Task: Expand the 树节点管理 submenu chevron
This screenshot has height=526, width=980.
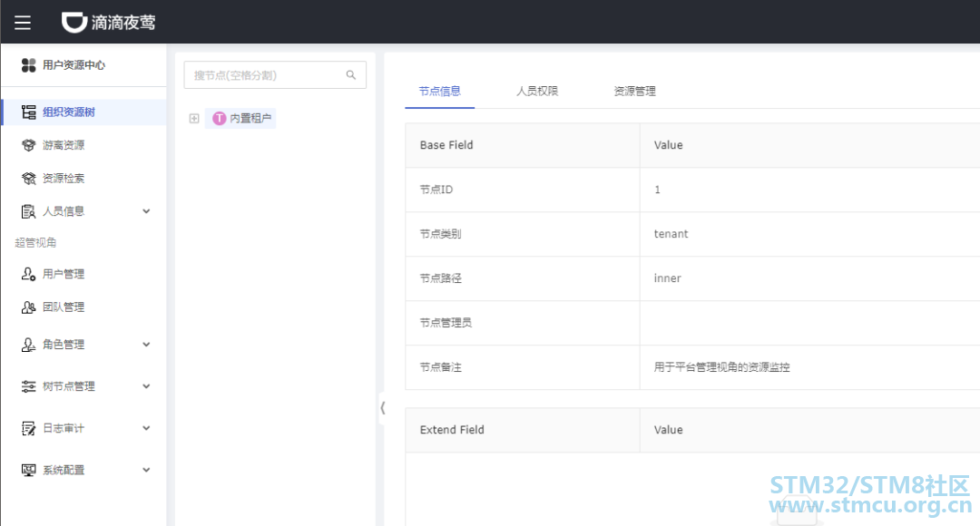Action: (x=146, y=386)
